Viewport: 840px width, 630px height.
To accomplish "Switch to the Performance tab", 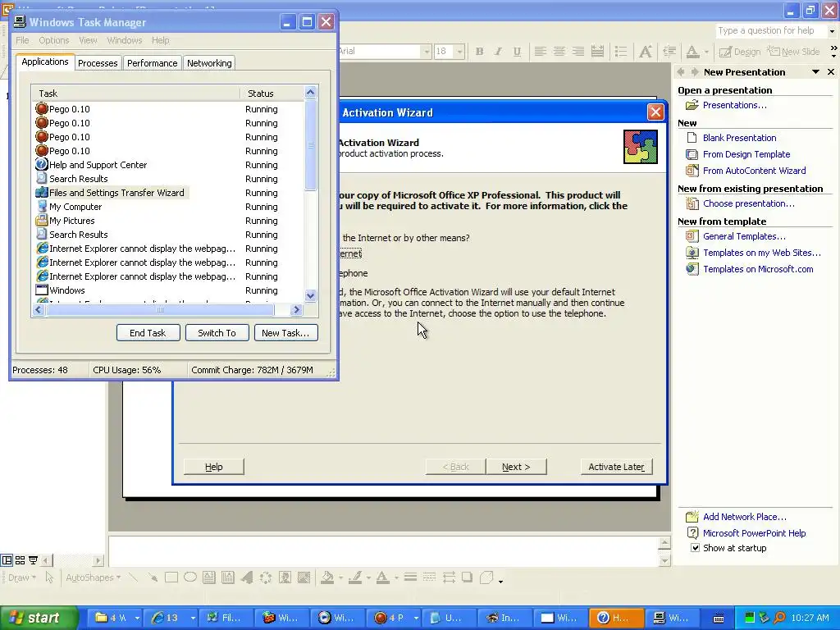I will [152, 63].
